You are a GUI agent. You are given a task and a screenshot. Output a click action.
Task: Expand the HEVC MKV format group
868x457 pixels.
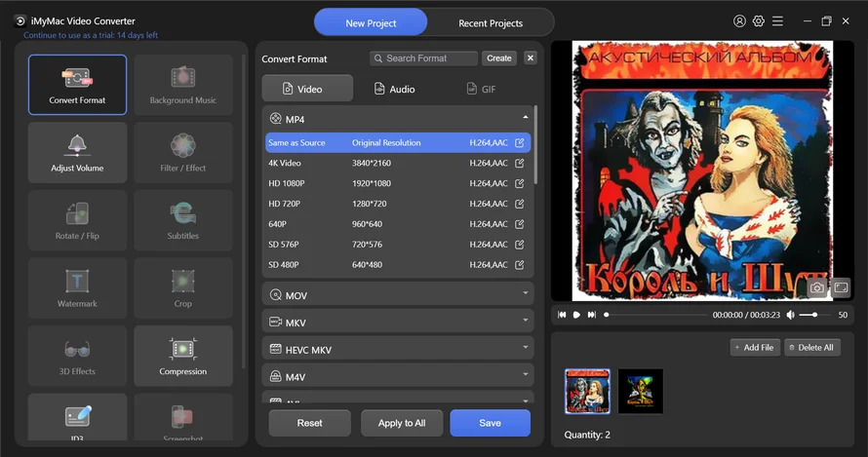pyautogui.click(x=525, y=348)
